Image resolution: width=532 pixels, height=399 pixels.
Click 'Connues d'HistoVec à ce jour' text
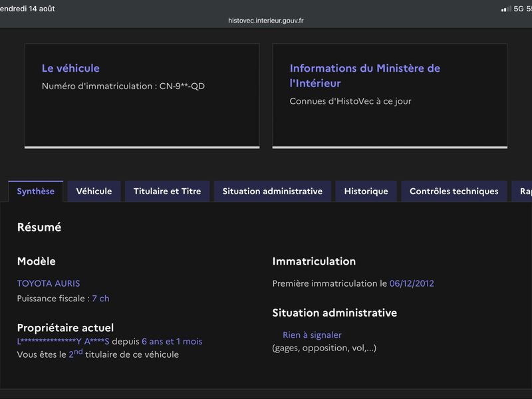[x=350, y=101]
